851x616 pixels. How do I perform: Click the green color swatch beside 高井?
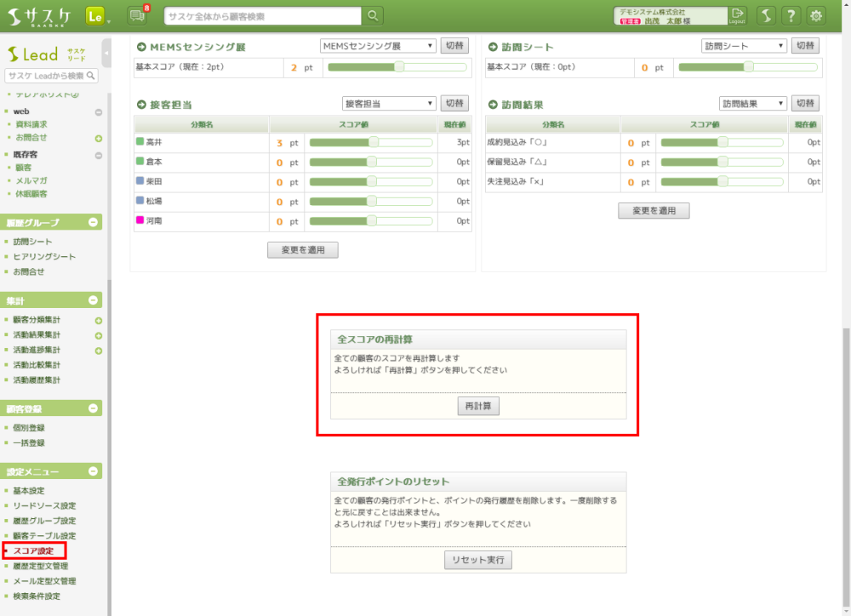140,141
